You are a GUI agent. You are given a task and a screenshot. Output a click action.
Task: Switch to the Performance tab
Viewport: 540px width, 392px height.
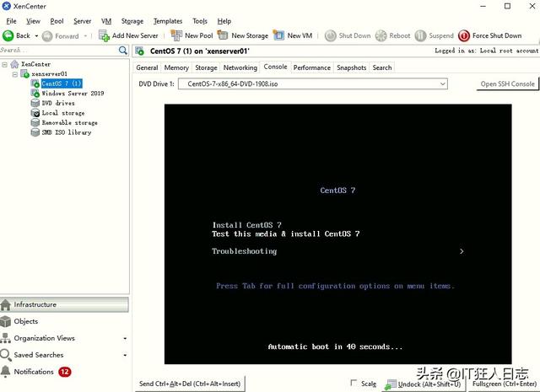[311, 67]
